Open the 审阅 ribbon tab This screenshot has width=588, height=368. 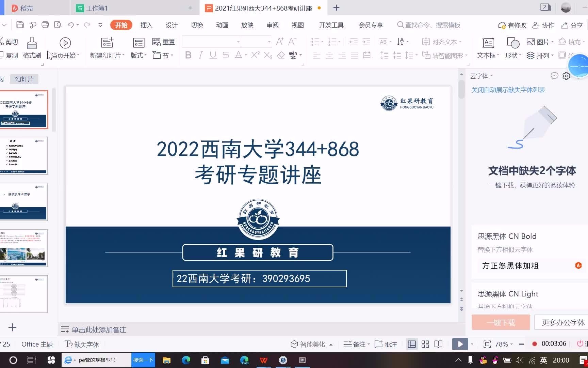(x=272, y=25)
